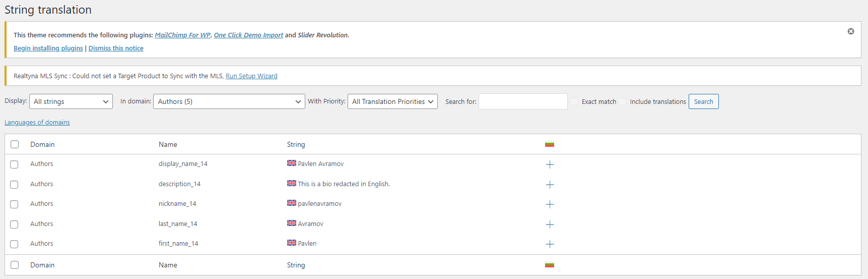This screenshot has width=868, height=279.
Task: Open the Languages of domains link
Action: tap(37, 123)
